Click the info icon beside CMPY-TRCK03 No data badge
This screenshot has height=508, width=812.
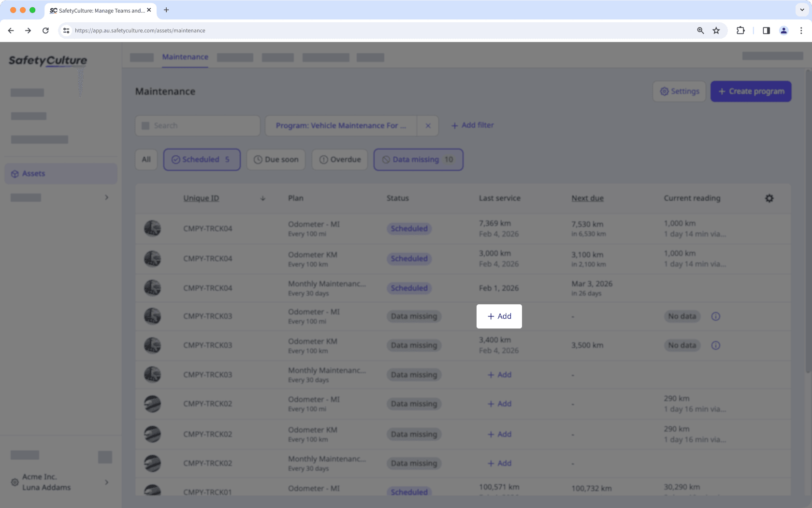[716, 316]
